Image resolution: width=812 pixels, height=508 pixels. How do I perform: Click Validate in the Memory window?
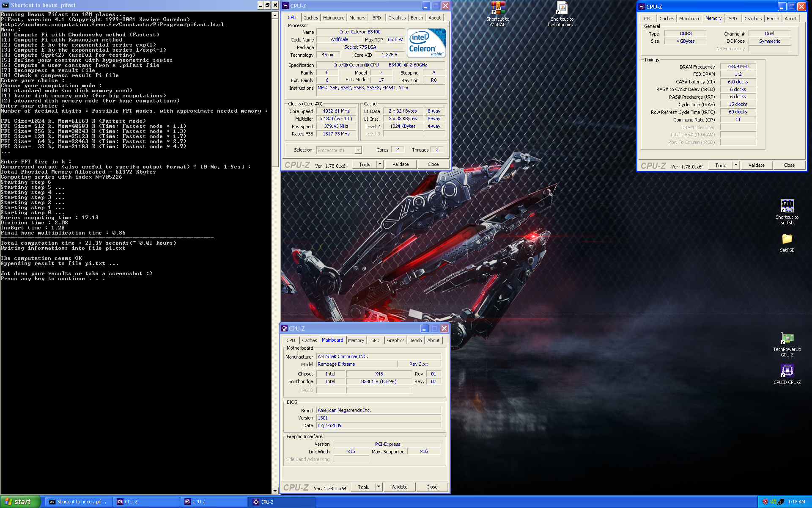757,165
